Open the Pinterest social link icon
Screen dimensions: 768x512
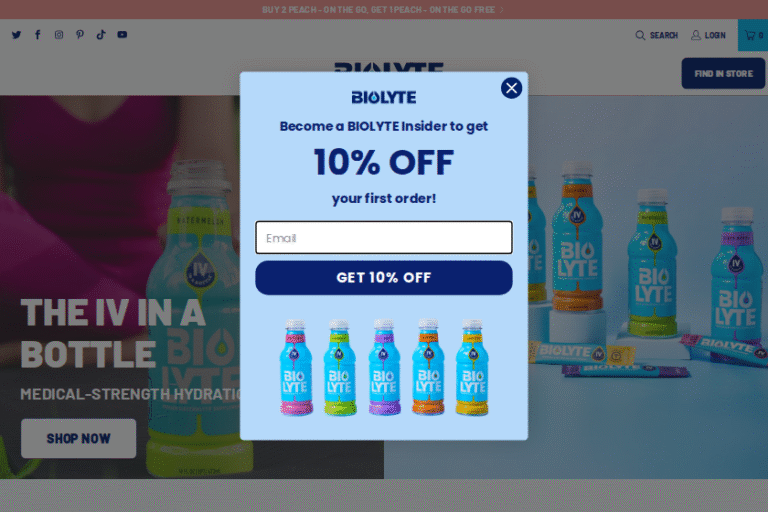tap(80, 34)
